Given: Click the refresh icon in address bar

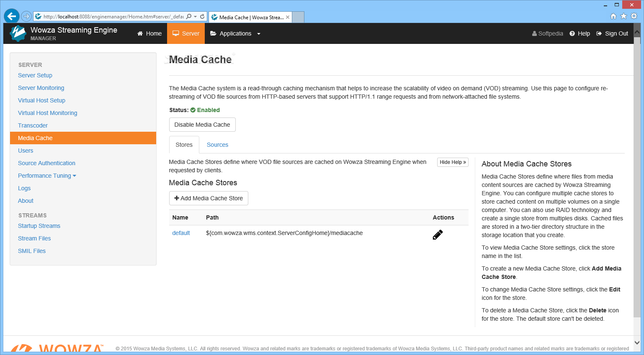Looking at the screenshot, I should pyautogui.click(x=202, y=16).
